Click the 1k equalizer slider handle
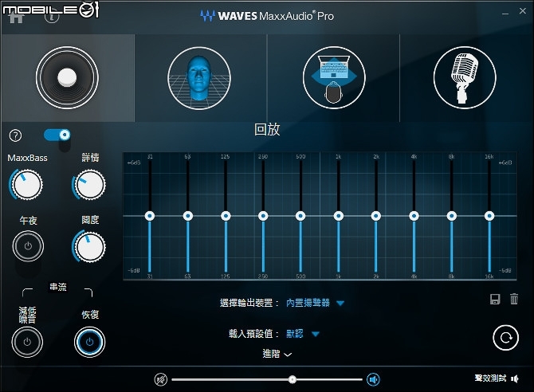 click(x=338, y=216)
